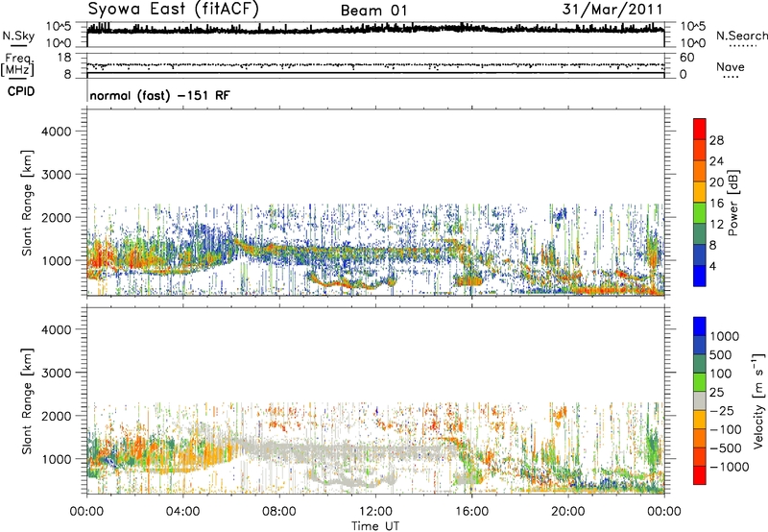The image size is (768, 532).
Task: Click the dotted trace in the frequency panel
Action: tap(375, 64)
